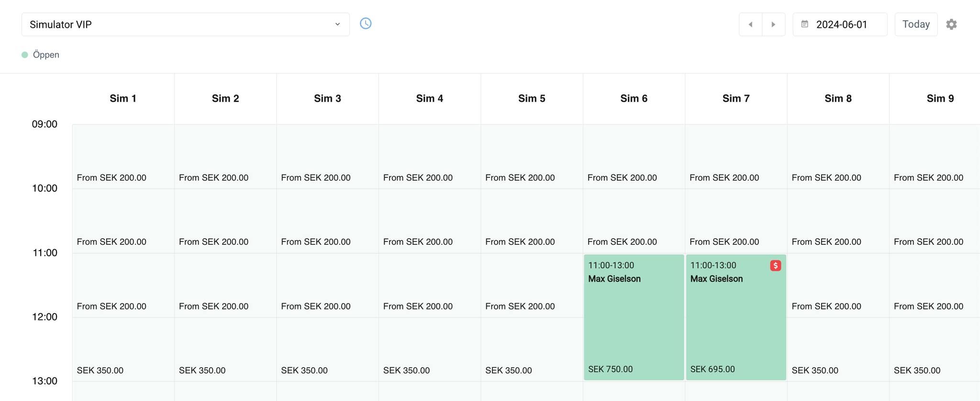Select Sim 6 column header

coord(634,99)
